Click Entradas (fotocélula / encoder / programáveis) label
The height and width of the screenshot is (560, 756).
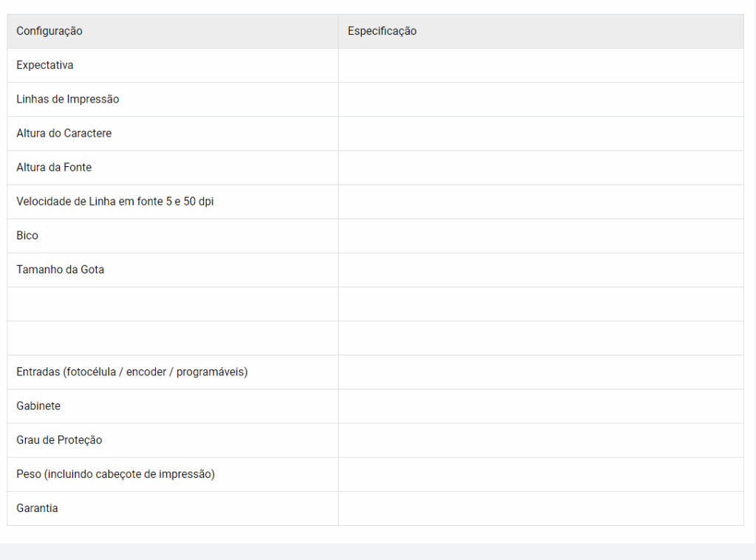pyautogui.click(x=132, y=372)
